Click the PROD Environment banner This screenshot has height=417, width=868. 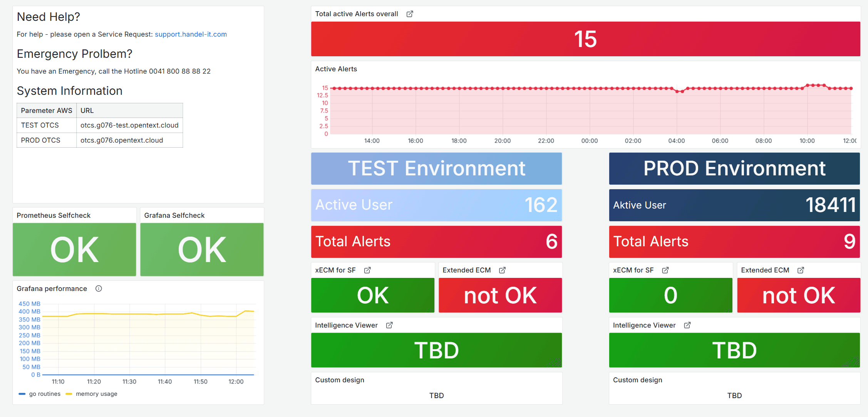[734, 168]
